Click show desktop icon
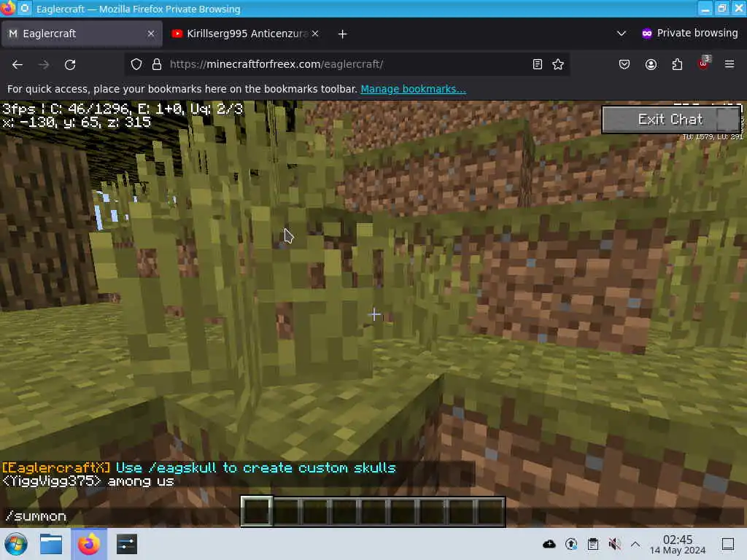This screenshot has height=560, width=747. [728, 544]
